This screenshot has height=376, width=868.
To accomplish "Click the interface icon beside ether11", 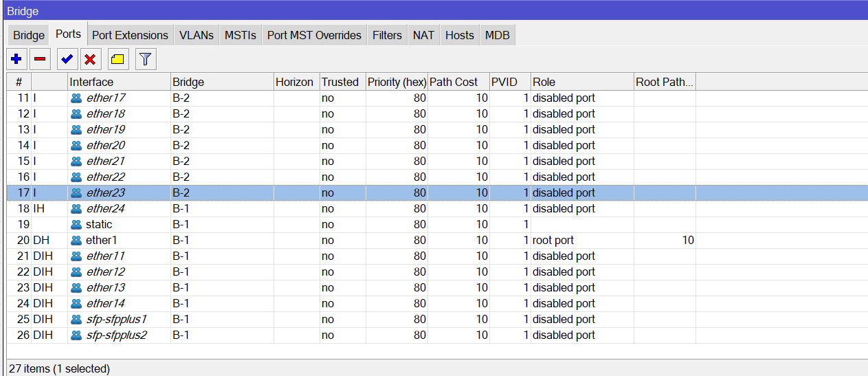I will point(76,256).
